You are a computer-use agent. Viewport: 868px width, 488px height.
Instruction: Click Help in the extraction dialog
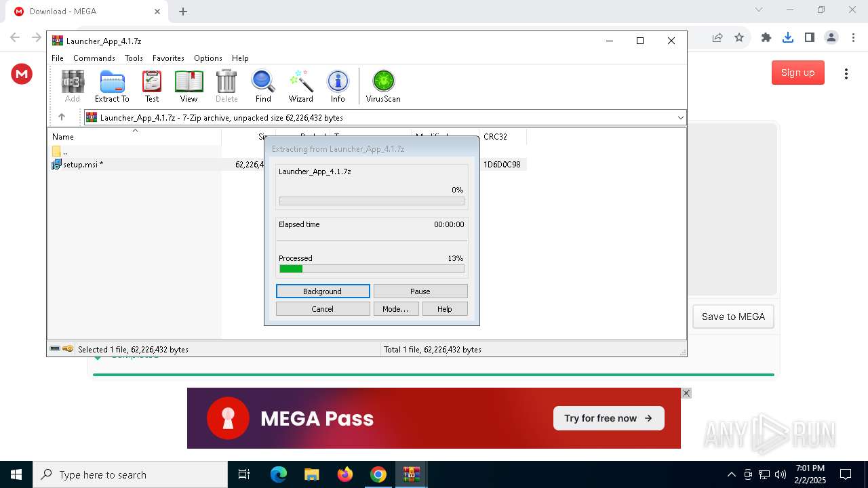(445, 309)
